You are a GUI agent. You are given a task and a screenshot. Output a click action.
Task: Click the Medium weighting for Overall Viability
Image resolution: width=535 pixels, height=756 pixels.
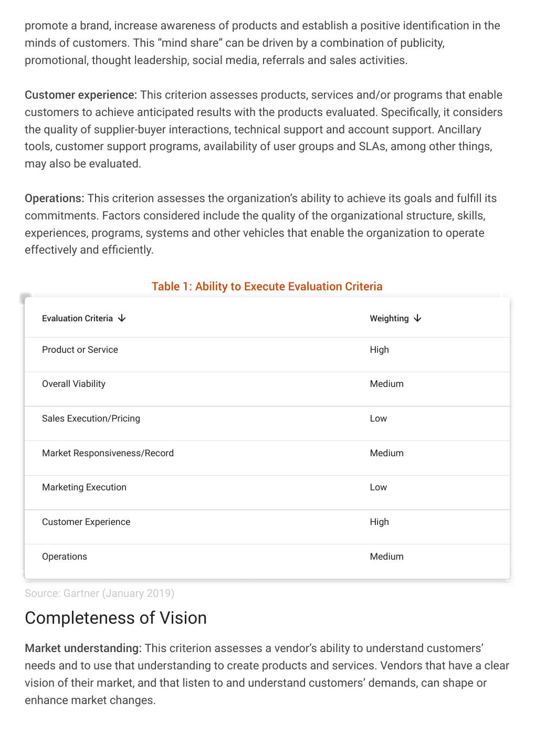click(386, 384)
